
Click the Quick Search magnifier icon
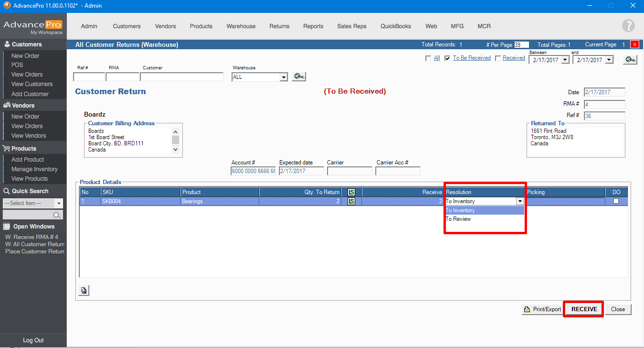click(x=57, y=215)
